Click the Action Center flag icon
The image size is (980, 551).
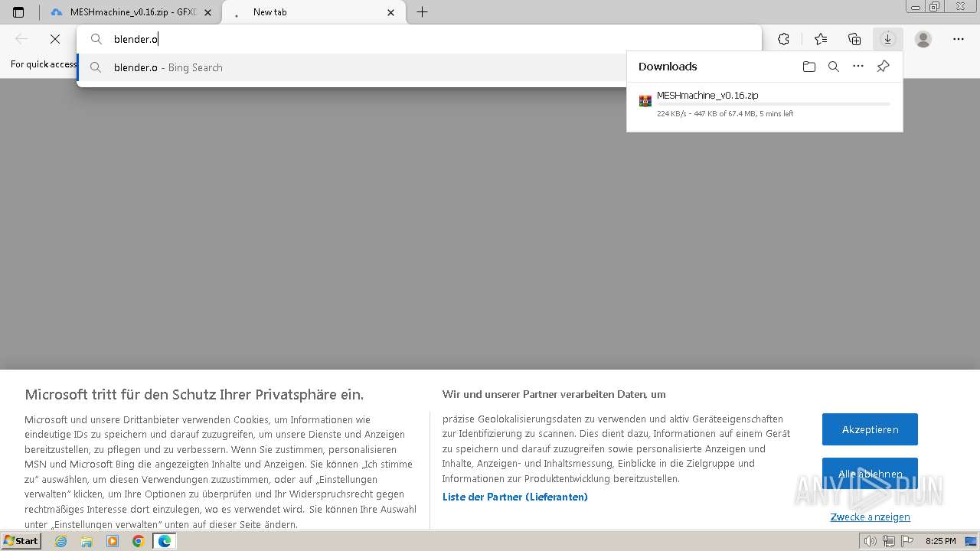906,541
